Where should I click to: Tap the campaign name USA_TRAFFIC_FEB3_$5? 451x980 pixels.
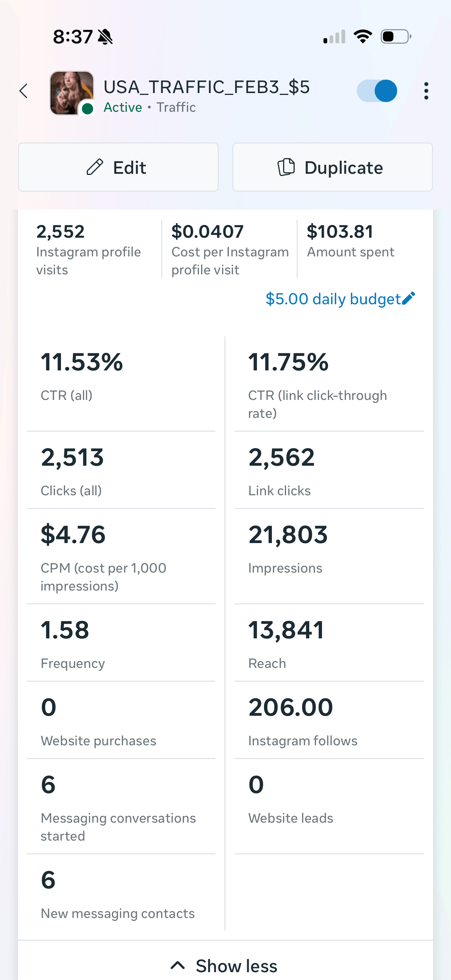tap(207, 87)
